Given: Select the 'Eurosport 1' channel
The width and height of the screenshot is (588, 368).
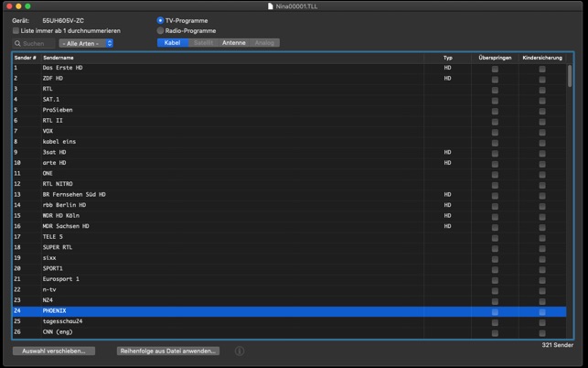Looking at the screenshot, I should pos(289,279).
